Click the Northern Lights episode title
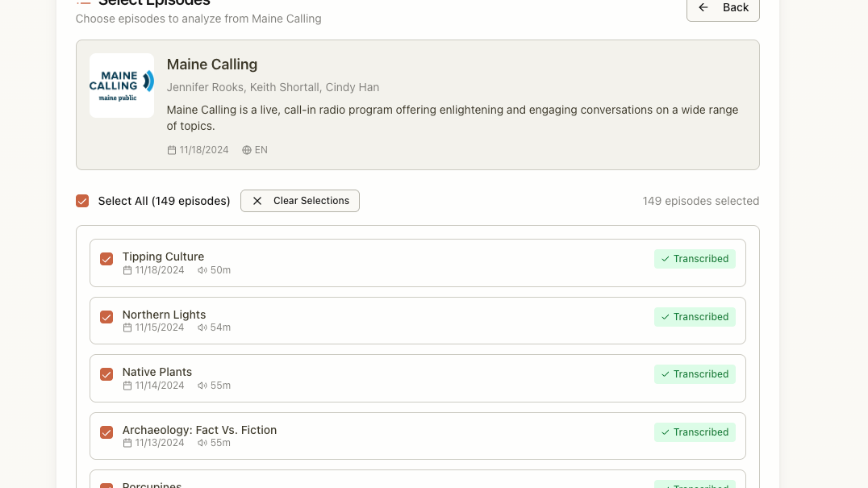This screenshot has height=488, width=868. [x=164, y=315]
